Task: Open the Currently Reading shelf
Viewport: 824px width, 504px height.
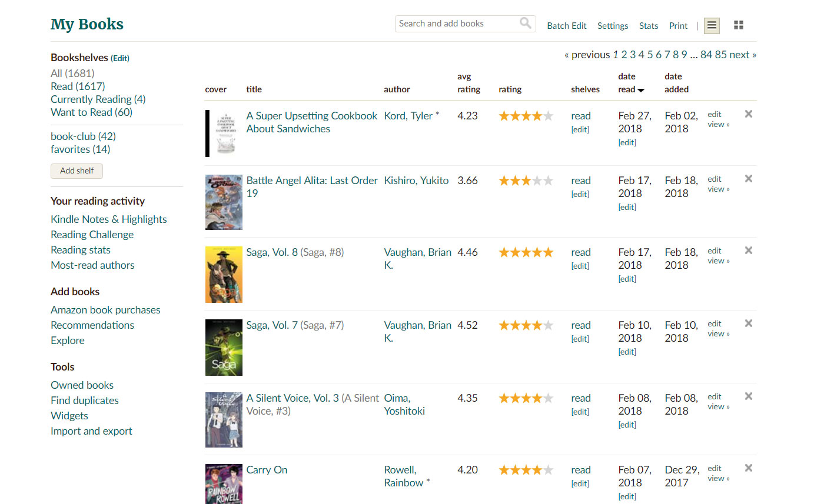Action: click(x=98, y=99)
